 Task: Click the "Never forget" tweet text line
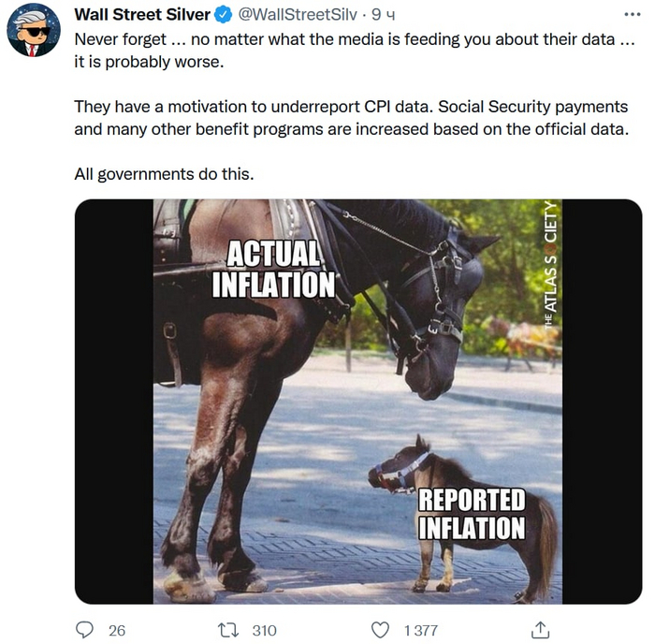348,39
